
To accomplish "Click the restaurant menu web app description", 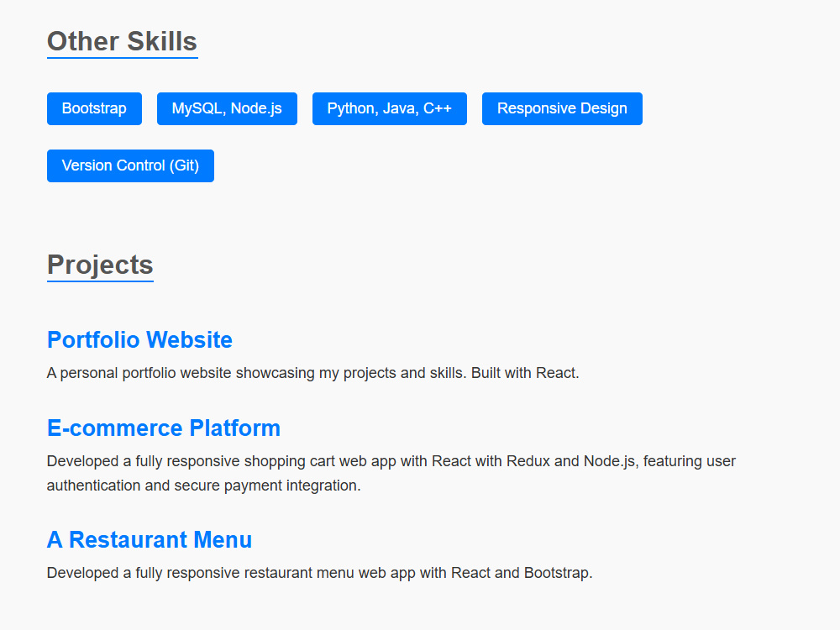I will click(x=320, y=573).
